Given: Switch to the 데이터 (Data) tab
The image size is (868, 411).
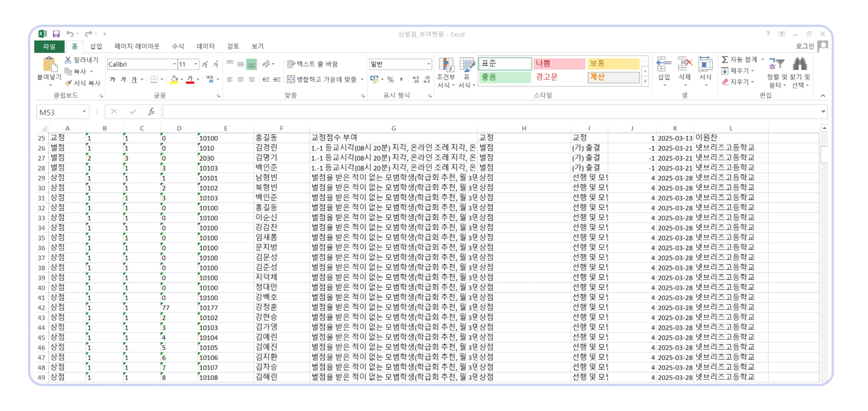Looking at the screenshot, I should pos(206,46).
